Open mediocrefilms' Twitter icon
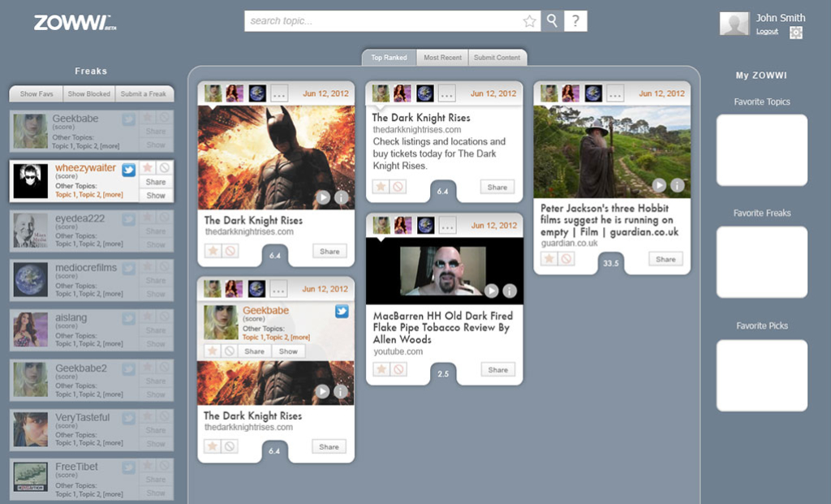The width and height of the screenshot is (831, 504). 129,268
